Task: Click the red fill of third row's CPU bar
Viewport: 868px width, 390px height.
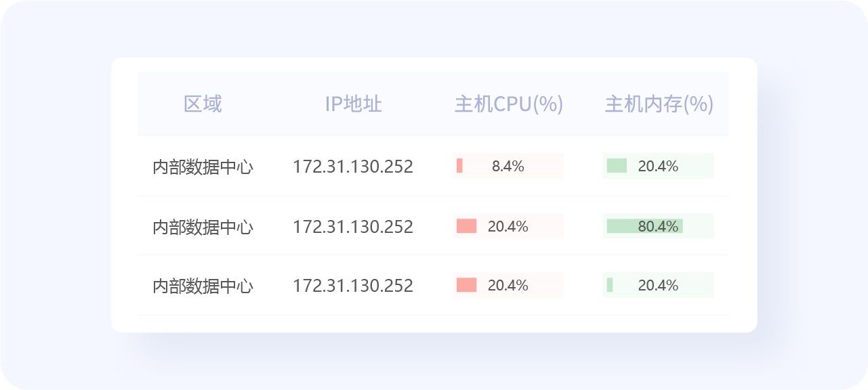Action: 466,285
